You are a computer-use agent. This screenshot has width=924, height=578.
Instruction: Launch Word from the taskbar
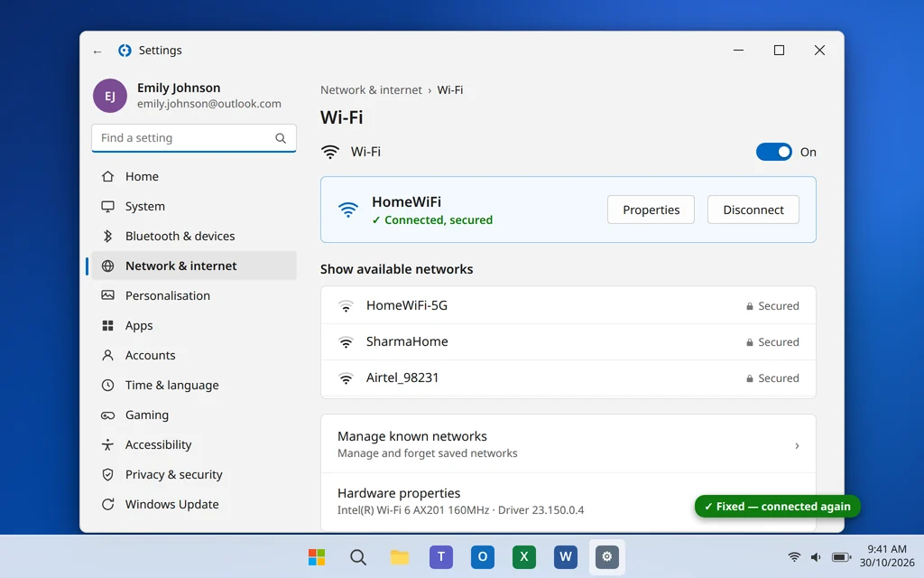coord(565,556)
